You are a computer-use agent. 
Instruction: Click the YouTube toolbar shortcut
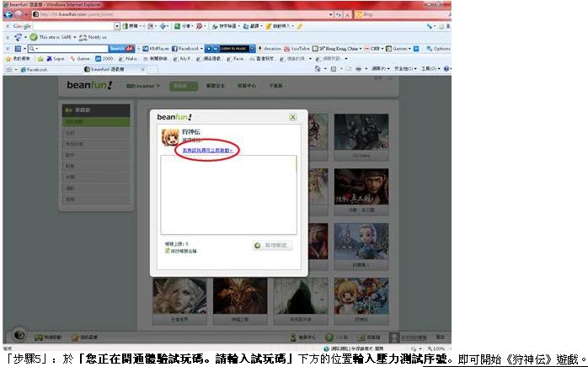coord(297,48)
